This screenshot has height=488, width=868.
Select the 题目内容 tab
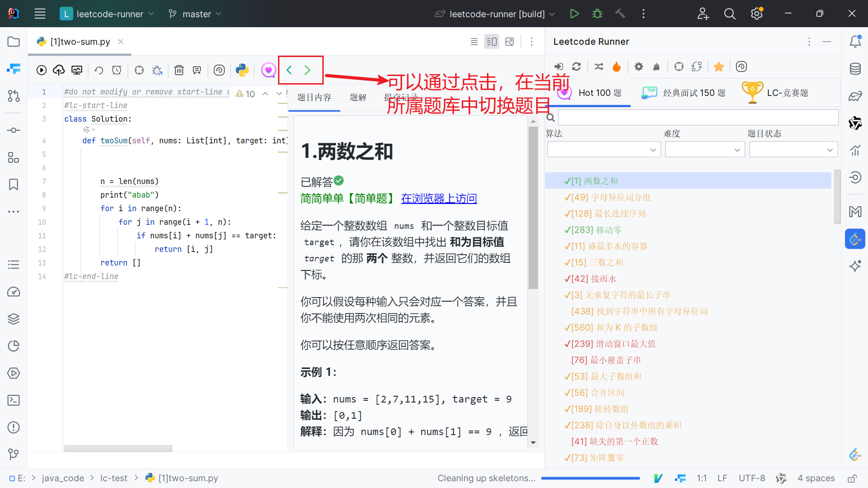[314, 97]
